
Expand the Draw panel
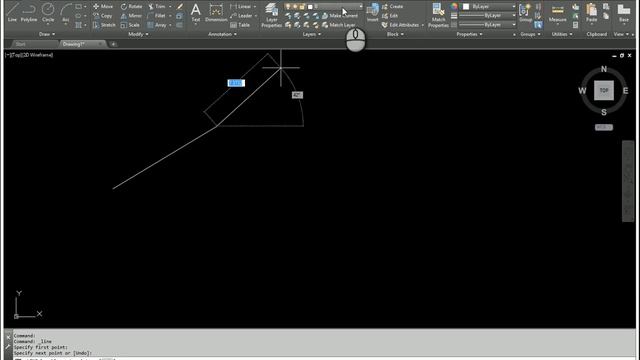(47, 34)
